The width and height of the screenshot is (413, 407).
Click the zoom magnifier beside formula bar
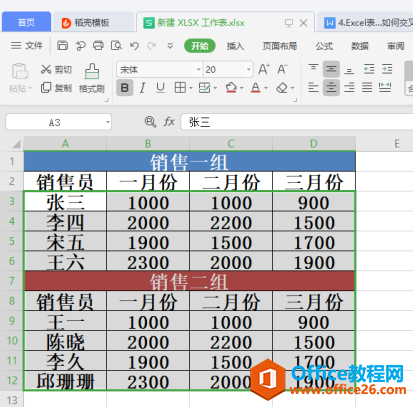click(150, 122)
